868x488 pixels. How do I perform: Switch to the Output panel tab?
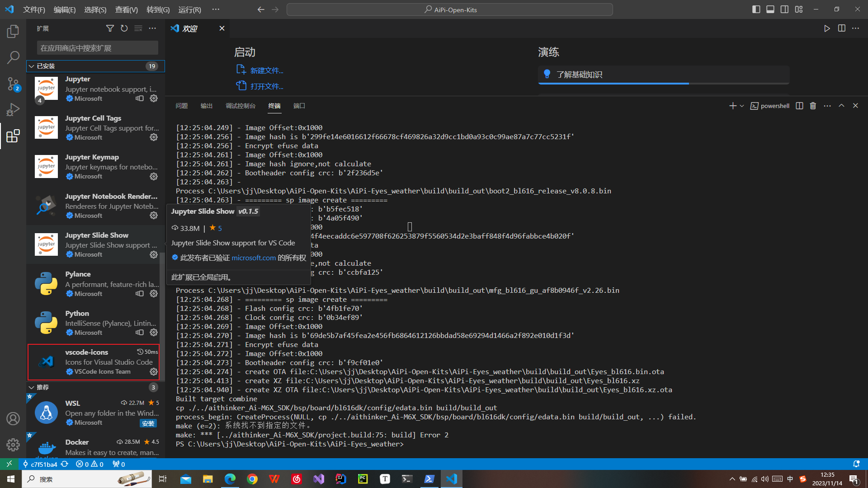point(207,106)
